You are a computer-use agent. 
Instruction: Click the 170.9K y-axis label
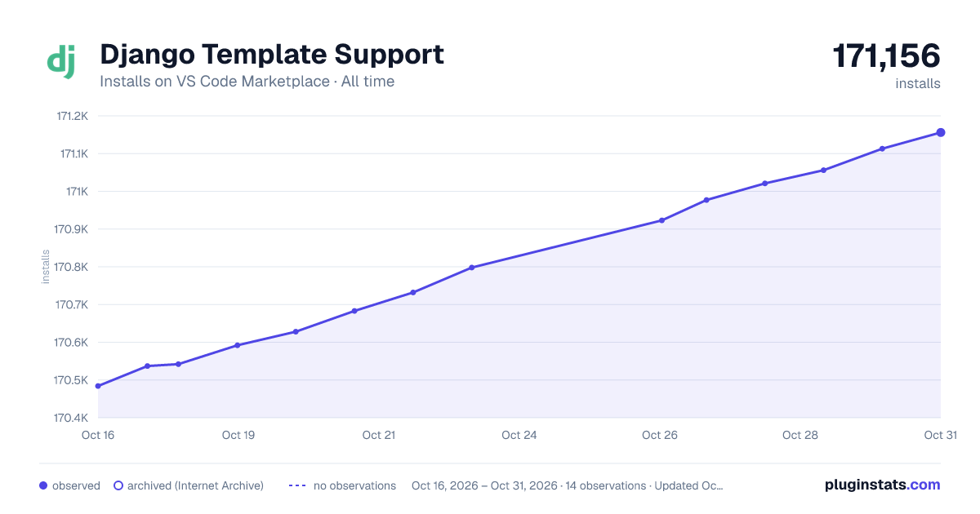pyautogui.click(x=71, y=229)
